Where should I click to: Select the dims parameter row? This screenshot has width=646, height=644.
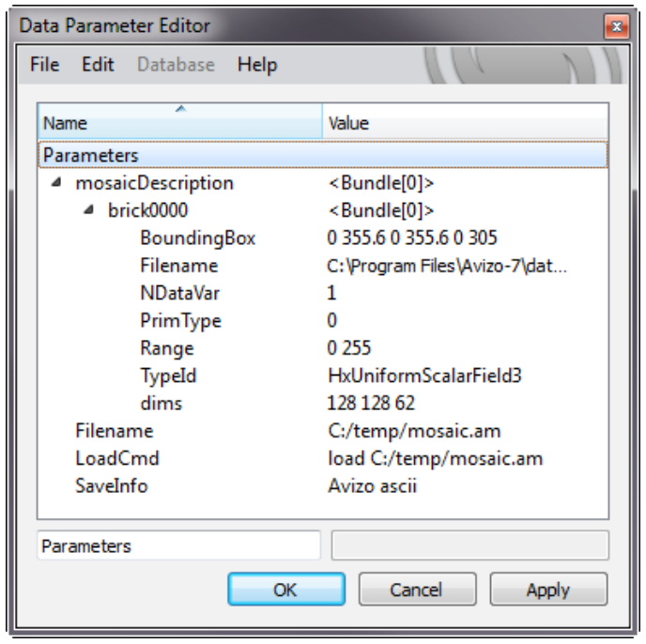click(x=323, y=404)
